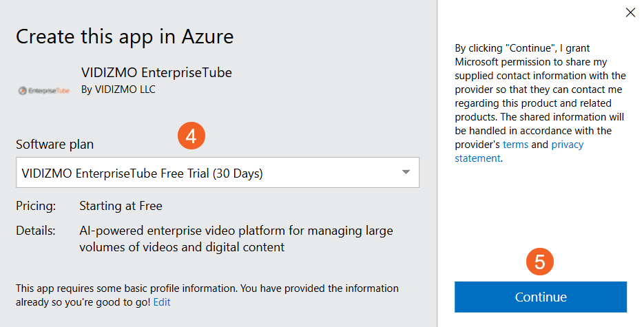Open the provider's terms link
This screenshot has width=644, height=327.
pos(515,145)
